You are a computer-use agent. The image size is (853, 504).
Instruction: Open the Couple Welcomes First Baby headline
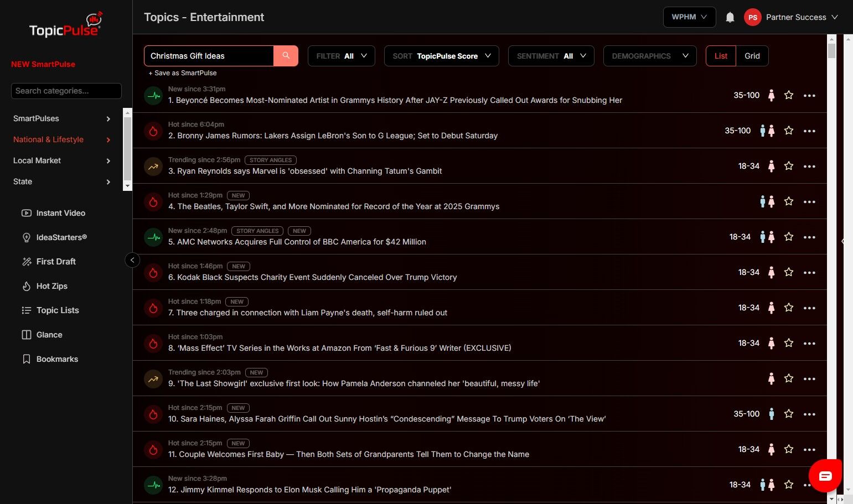pyautogui.click(x=349, y=454)
